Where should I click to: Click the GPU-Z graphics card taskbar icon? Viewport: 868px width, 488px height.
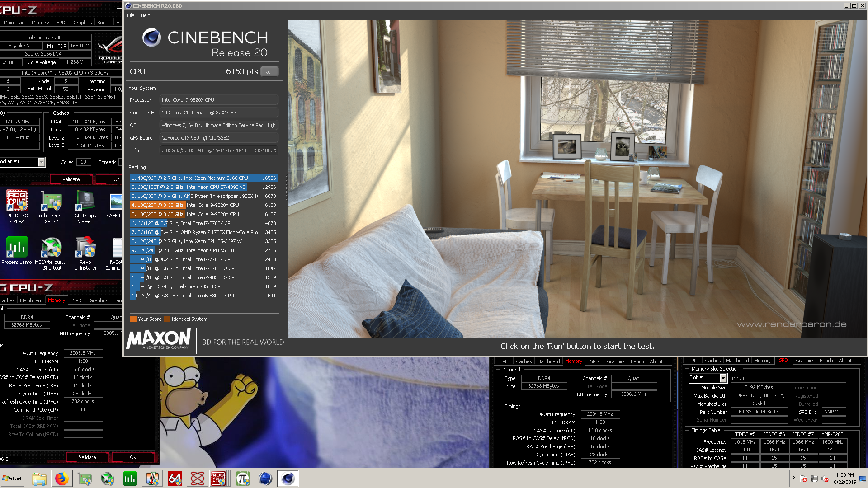(85, 479)
